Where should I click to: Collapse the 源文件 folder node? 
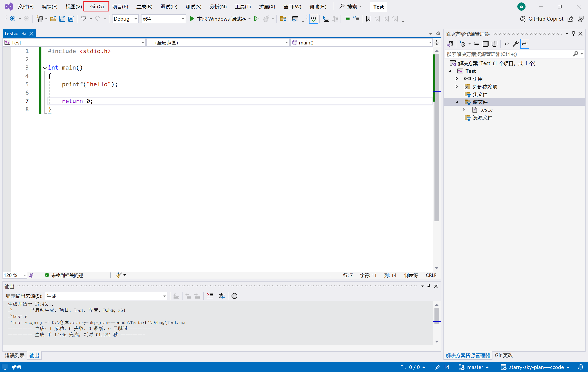point(457,102)
